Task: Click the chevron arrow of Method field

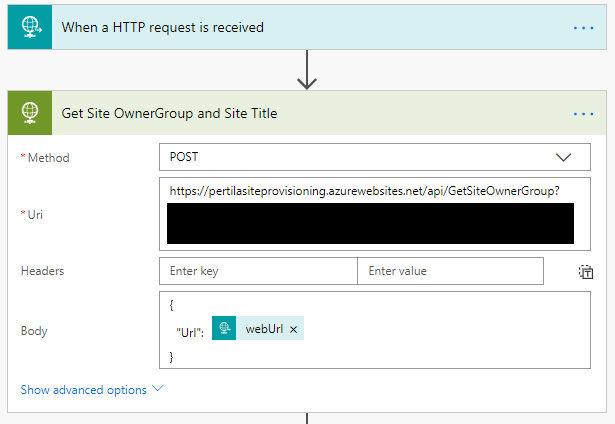Action: pos(563,157)
